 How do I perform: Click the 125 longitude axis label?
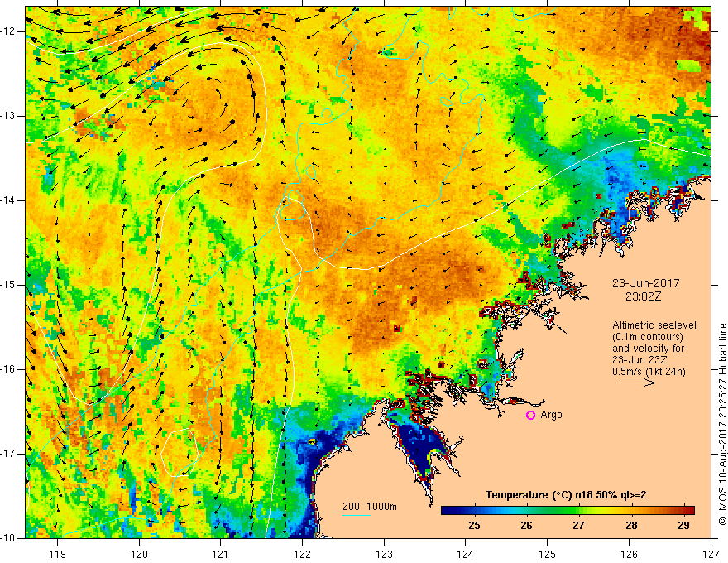(548, 554)
